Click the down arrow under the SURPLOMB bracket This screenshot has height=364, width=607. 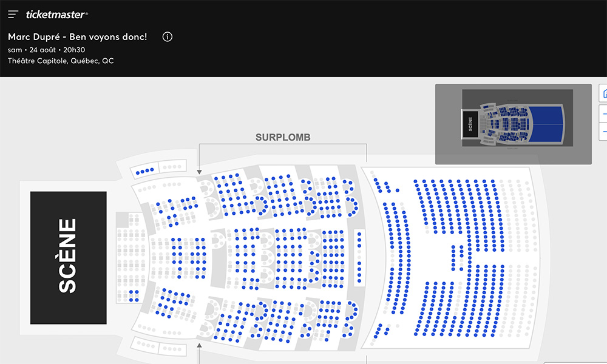(x=199, y=172)
